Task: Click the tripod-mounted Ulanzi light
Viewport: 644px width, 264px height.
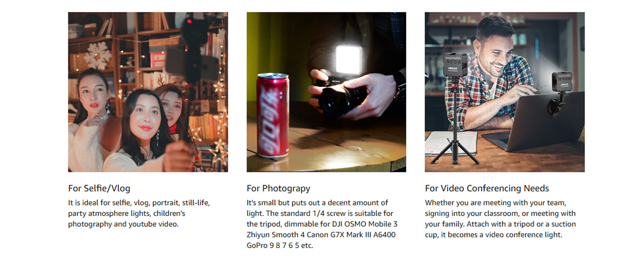Action: tap(455, 64)
